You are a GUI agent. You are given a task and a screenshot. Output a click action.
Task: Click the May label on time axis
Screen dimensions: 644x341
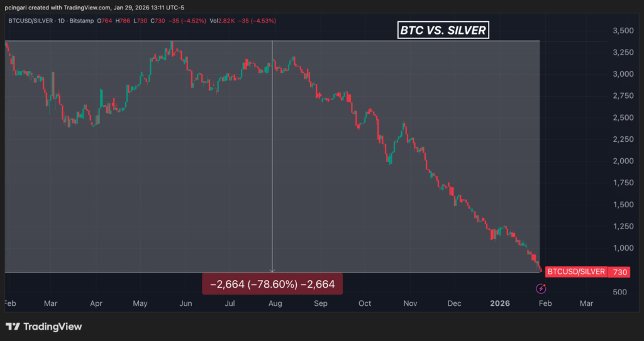coord(140,303)
